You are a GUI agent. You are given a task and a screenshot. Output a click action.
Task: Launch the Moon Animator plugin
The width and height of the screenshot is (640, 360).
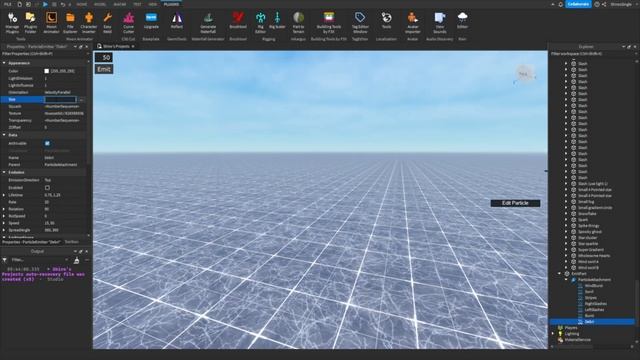pos(51,23)
